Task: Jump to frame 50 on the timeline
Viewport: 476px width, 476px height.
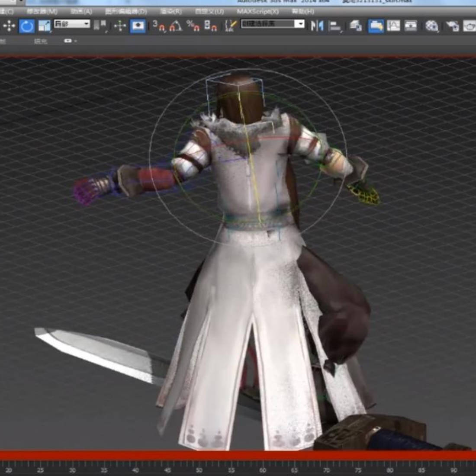Action: (x=199, y=470)
